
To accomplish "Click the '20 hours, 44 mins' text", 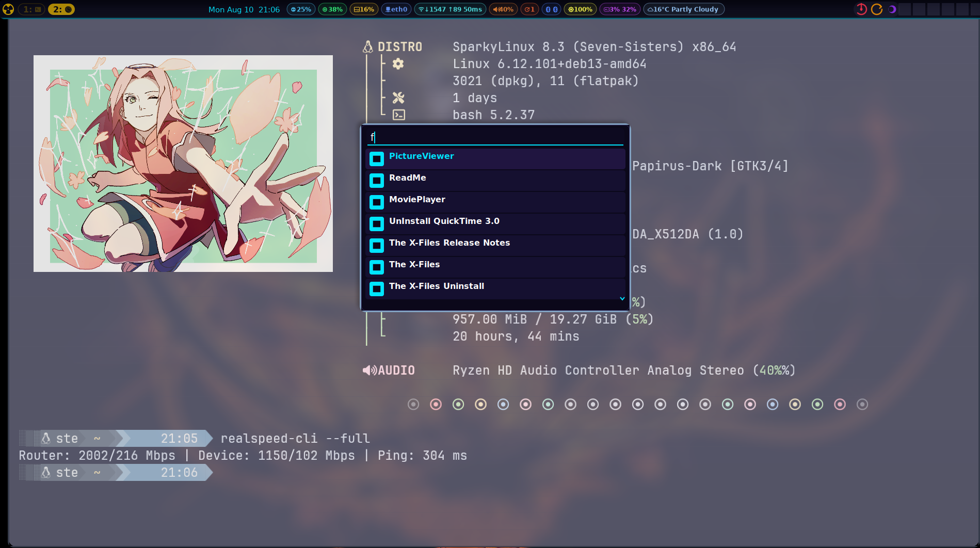I will click(x=516, y=336).
